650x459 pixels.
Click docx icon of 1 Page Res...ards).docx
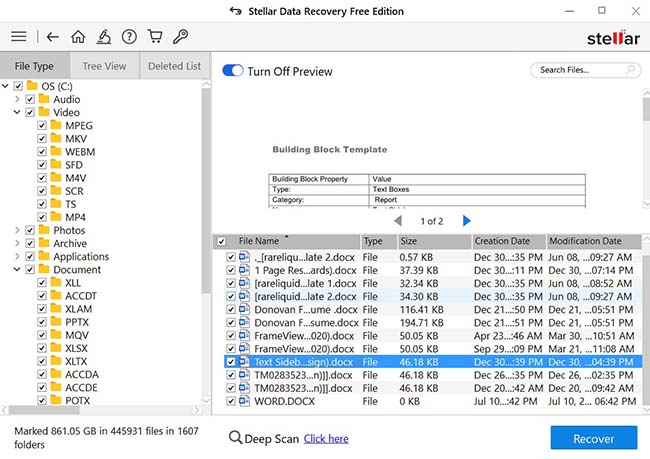pyautogui.click(x=244, y=270)
